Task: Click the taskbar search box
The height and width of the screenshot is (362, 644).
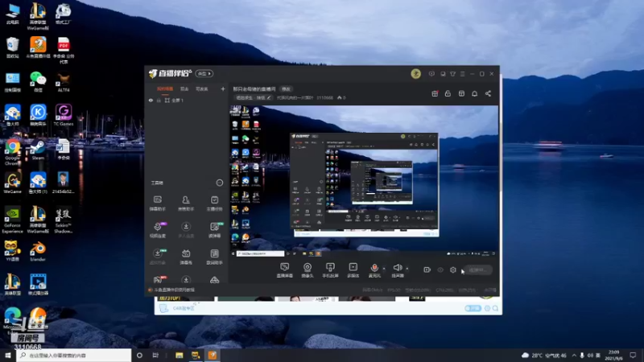Action: pyautogui.click(x=74, y=355)
